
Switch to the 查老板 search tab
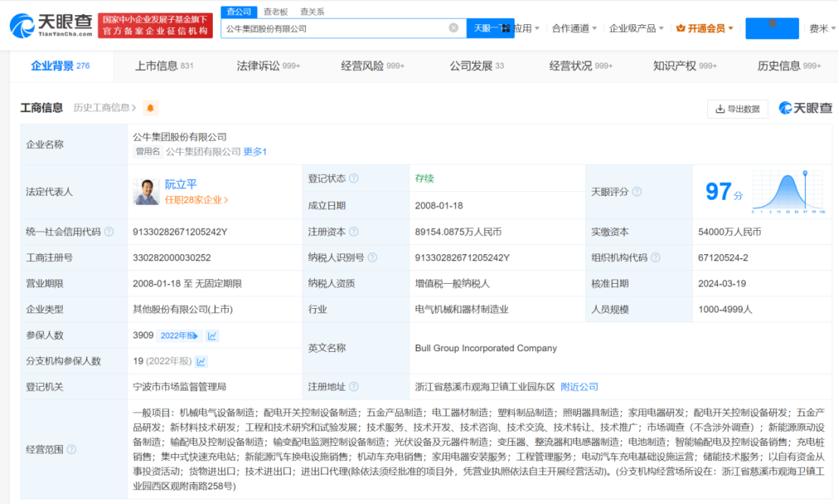(x=276, y=11)
